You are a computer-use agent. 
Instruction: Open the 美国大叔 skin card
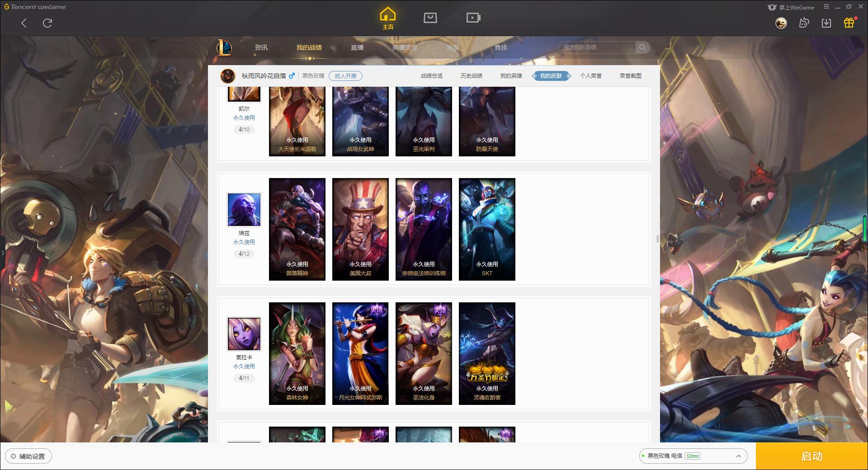pyautogui.click(x=360, y=229)
